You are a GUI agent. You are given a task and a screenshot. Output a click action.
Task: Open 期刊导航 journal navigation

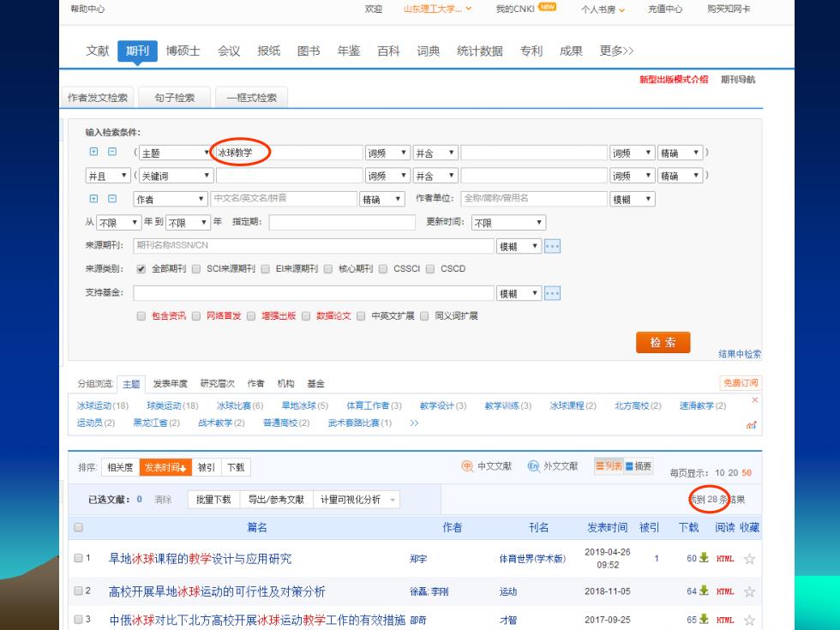pyautogui.click(x=738, y=79)
